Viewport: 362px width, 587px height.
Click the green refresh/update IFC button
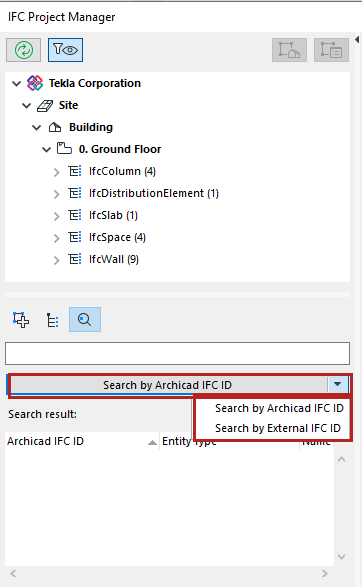click(x=24, y=50)
